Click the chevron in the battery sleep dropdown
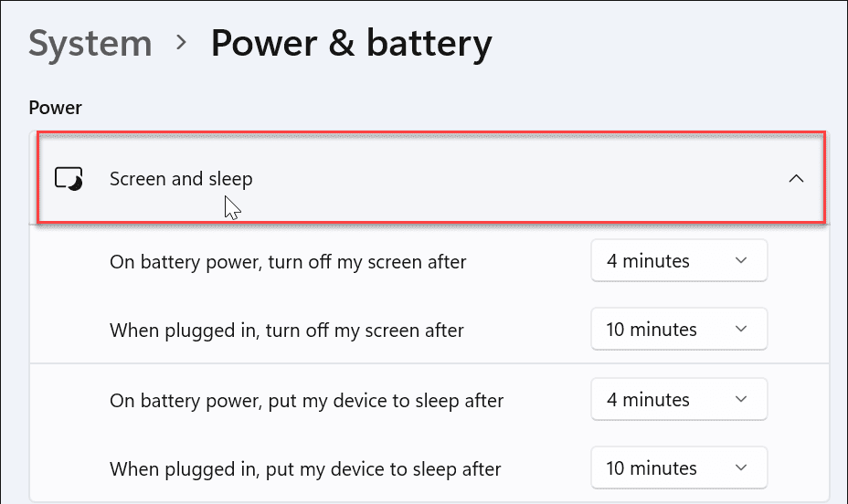Image resolution: width=848 pixels, height=504 pixels. click(x=741, y=400)
